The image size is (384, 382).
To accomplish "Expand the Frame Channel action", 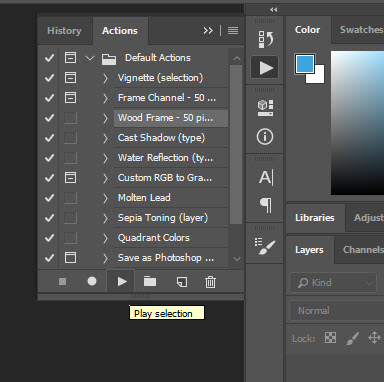I will click(105, 98).
